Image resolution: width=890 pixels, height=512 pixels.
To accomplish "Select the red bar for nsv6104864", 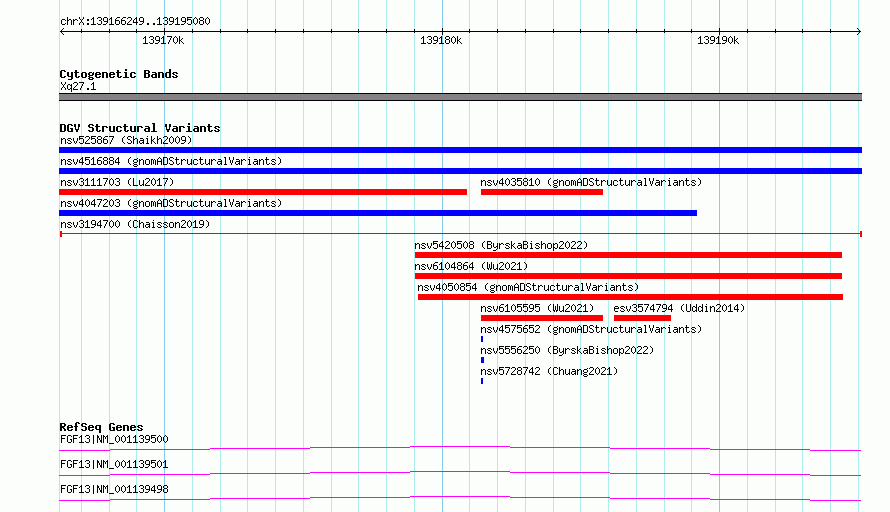I will click(x=628, y=276).
